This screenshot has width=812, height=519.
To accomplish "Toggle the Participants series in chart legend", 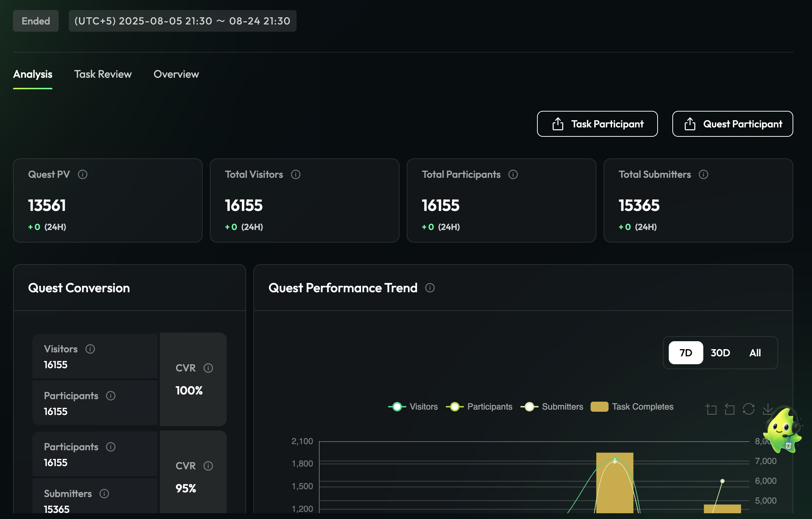I will [x=479, y=407].
